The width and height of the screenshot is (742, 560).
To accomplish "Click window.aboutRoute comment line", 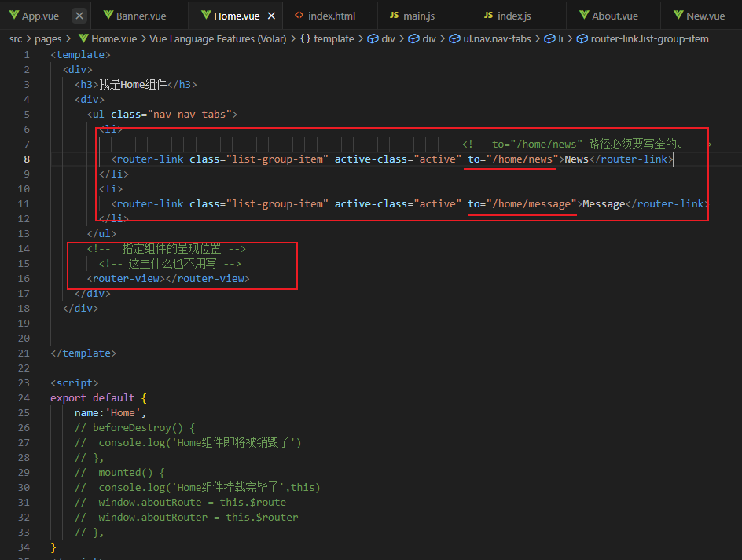I will pos(180,503).
